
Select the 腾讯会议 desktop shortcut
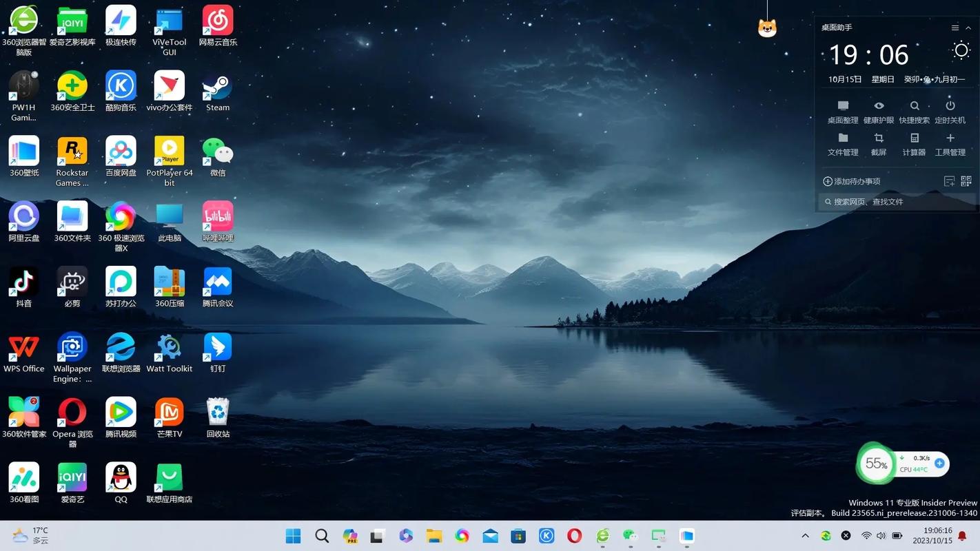pyautogui.click(x=218, y=288)
